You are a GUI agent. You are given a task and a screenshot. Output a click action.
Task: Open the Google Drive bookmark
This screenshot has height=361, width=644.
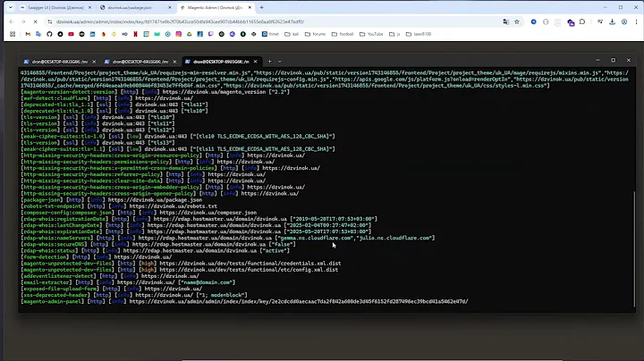pyautogui.click(x=190, y=34)
